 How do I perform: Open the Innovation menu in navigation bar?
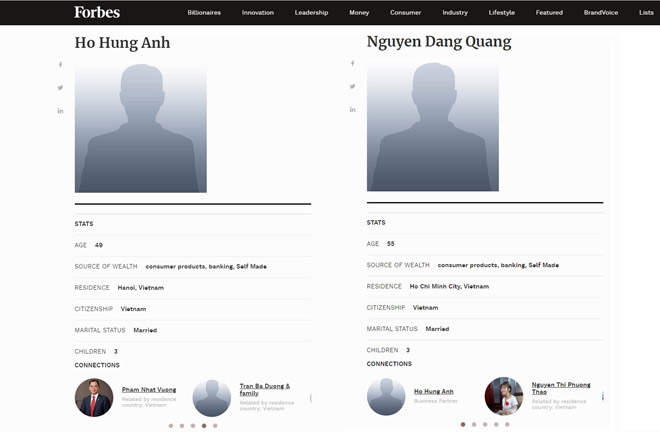258,13
